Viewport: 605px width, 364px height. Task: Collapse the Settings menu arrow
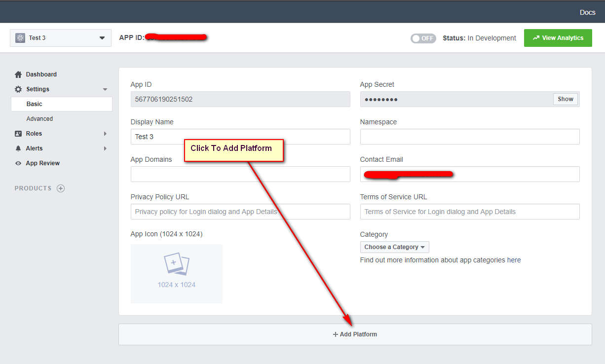pos(105,89)
